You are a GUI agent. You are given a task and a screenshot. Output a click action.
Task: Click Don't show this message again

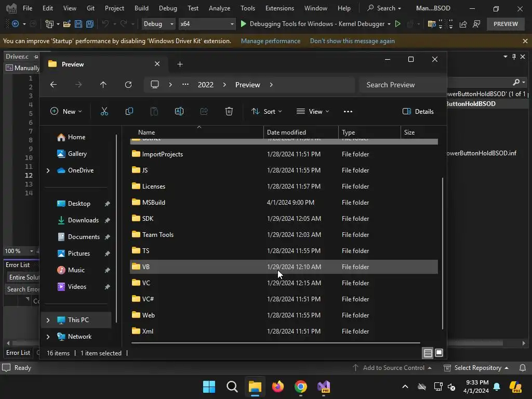[352, 41]
